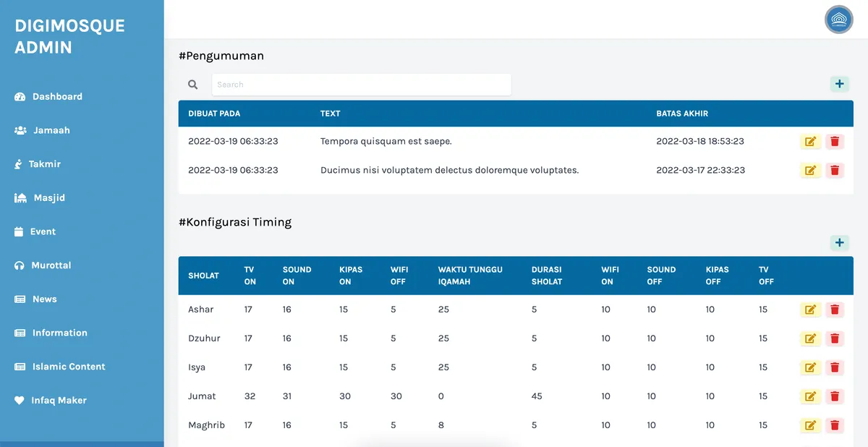Click the Event calendar icon
This screenshot has height=447, width=868.
[20, 232]
